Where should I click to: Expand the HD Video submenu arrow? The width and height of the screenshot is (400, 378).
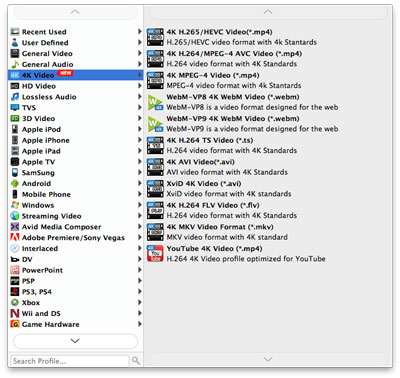(140, 86)
